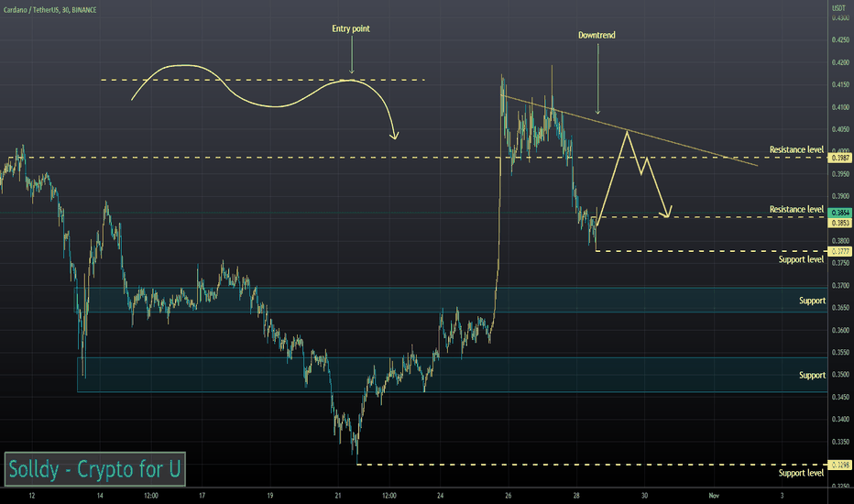Viewport: 854px width, 504px height.
Task: Click 0.4100 on the price axis
Action: [840, 107]
